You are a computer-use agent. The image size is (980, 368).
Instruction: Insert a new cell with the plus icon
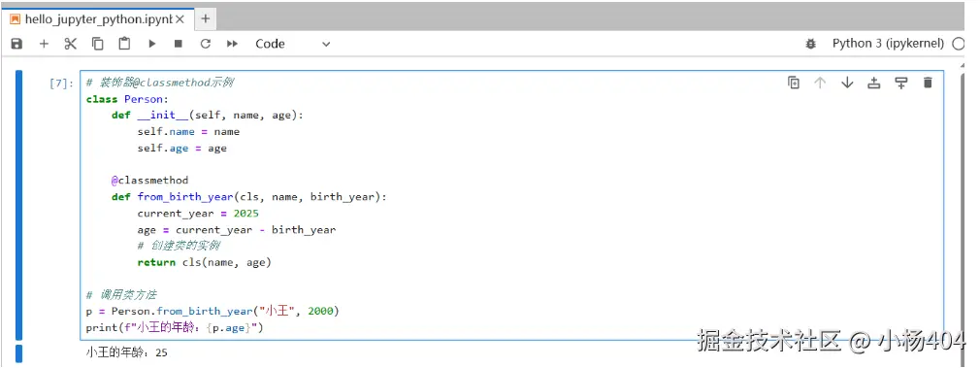tap(44, 44)
